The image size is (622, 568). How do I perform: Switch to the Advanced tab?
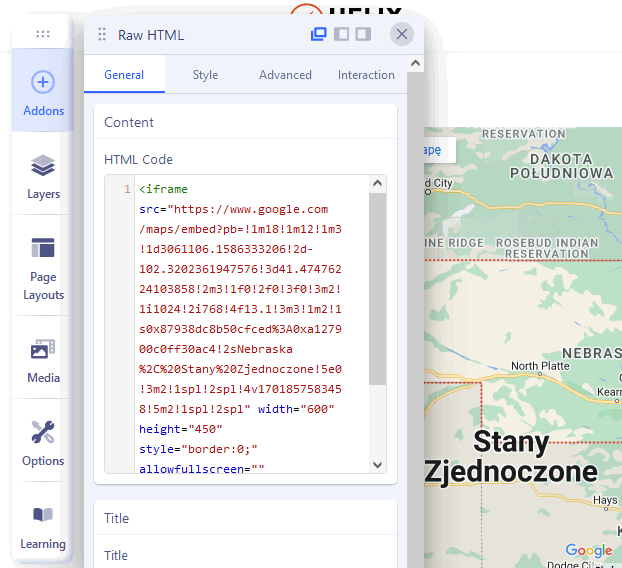[285, 75]
